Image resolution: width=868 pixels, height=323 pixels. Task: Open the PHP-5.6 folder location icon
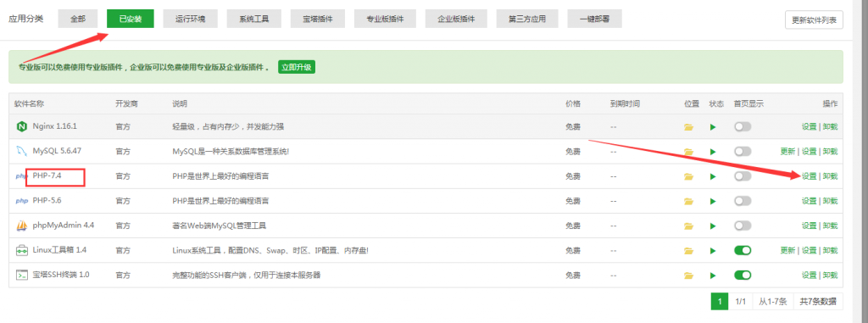(x=688, y=201)
